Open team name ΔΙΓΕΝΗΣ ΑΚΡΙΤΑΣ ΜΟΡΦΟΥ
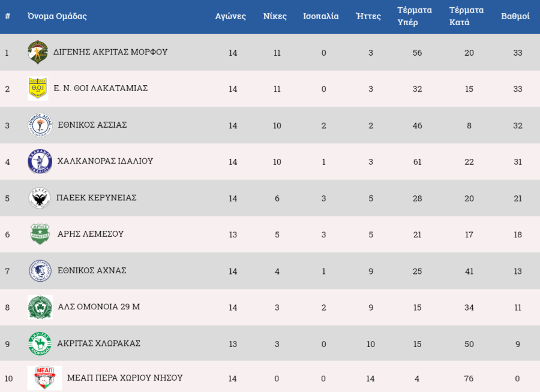Viewport: 540px width, 392px height. point(110,52)
